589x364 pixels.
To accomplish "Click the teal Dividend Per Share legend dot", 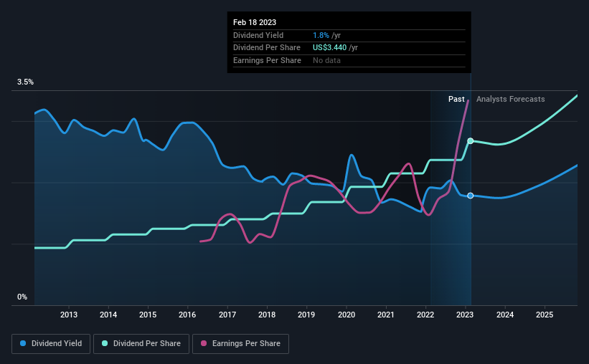I will click(x=105, y=343).
